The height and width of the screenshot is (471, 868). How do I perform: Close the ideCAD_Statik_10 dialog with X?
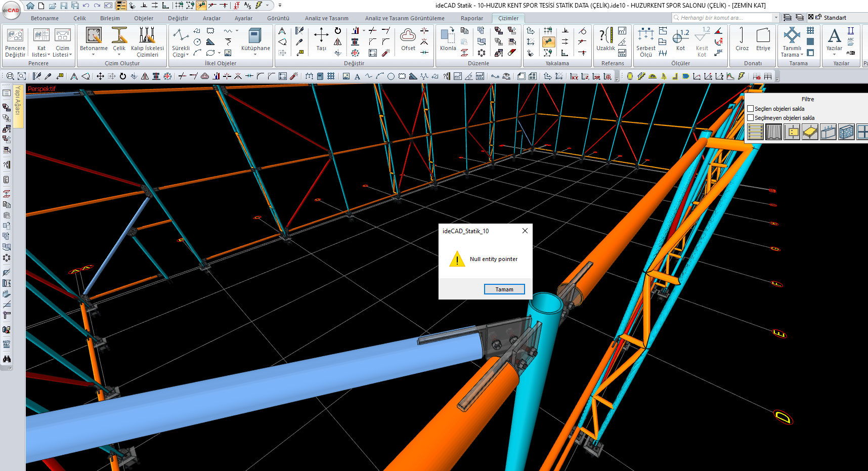[x=525, y=231]
